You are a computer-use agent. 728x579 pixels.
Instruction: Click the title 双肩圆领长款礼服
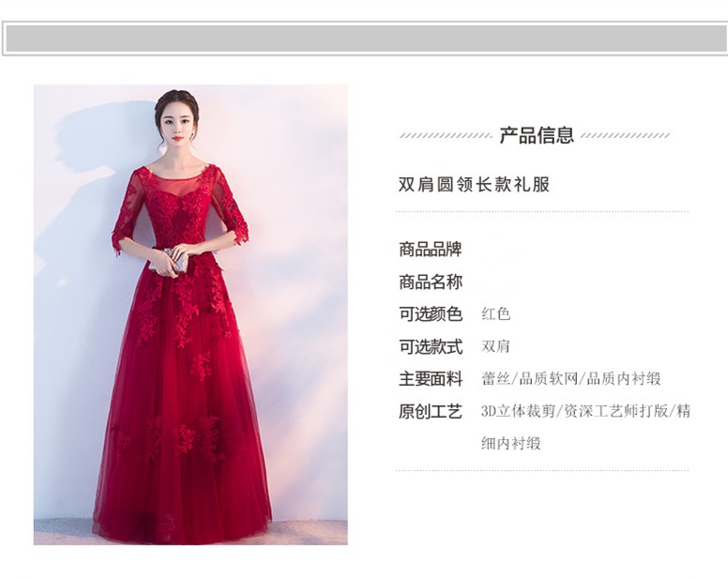[x=474, y=184]
